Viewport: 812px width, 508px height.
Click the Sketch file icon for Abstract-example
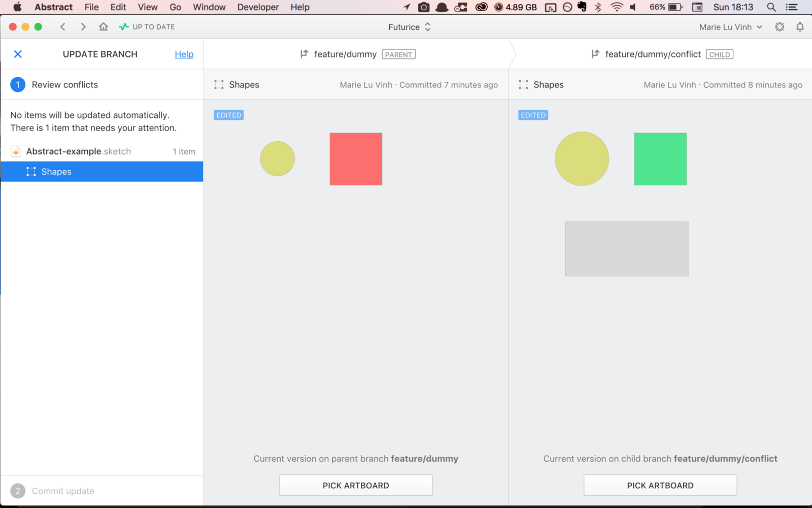click(x=16, y=151)
